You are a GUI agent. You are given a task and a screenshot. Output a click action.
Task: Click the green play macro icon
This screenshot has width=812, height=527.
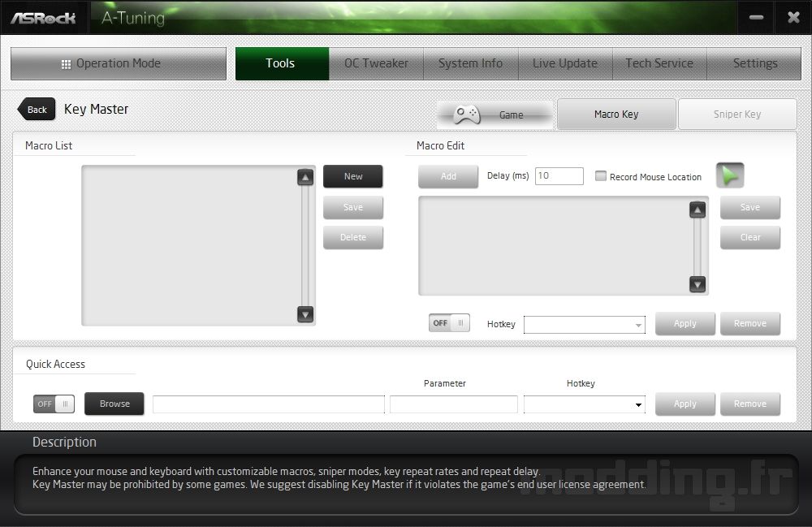730,175
